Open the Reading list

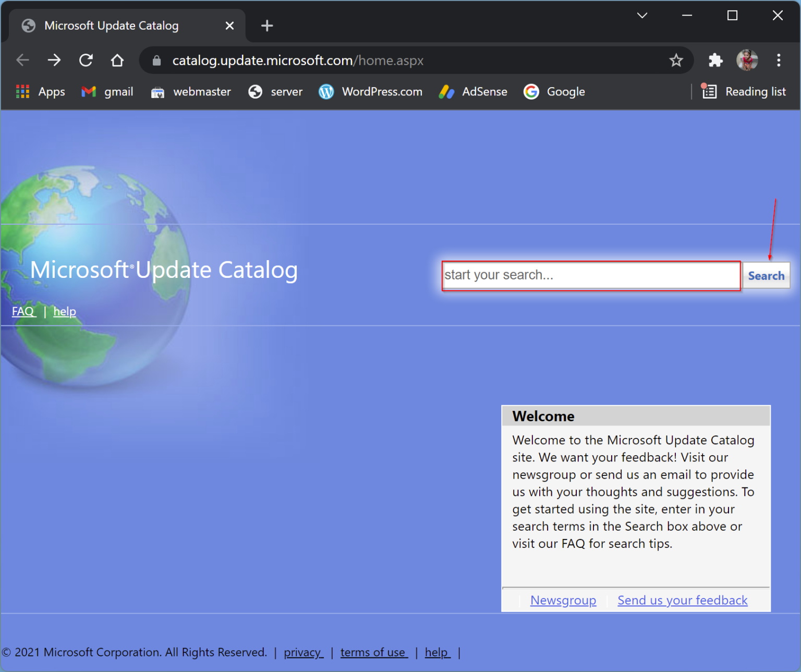[x=744, y=91]
